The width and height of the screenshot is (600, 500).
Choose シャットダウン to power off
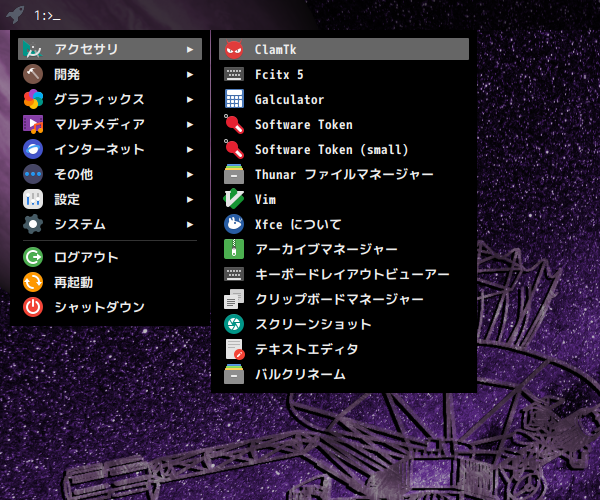[x=110, y=307]
